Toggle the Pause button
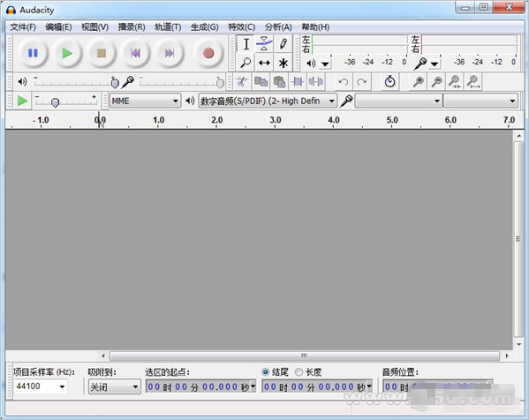The image size is (529, 420). coord(33,53)
